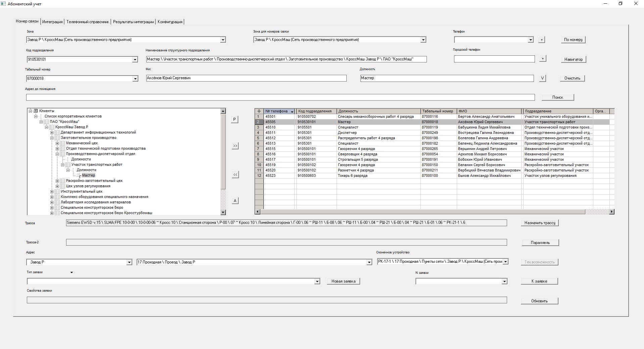
Task: Open the Зона для номеров связи dropdown
Action: (423, 40)
